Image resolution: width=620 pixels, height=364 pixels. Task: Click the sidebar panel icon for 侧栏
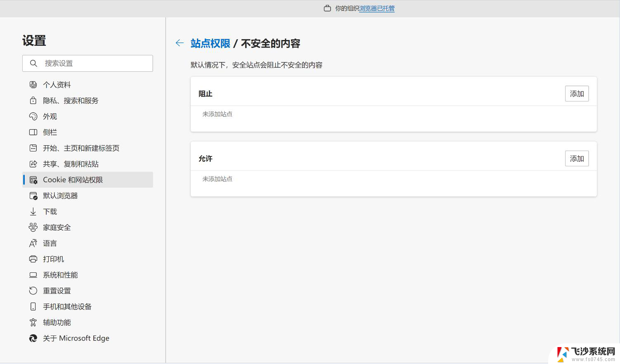(33, 132)
